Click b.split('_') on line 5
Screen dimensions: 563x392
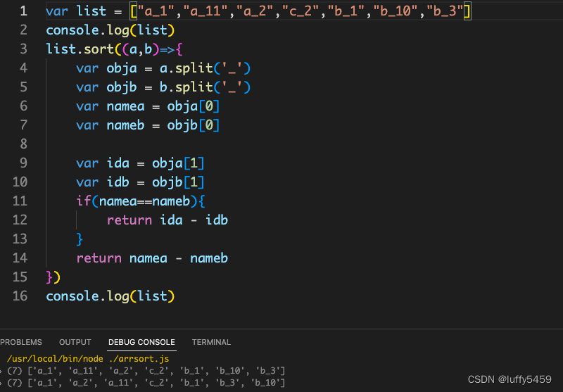tap(205, 87)
